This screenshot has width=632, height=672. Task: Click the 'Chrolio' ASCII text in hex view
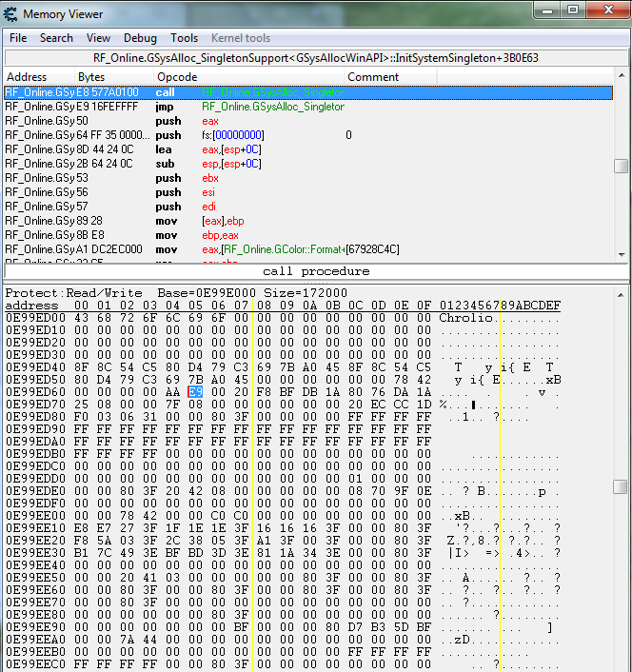465,318
